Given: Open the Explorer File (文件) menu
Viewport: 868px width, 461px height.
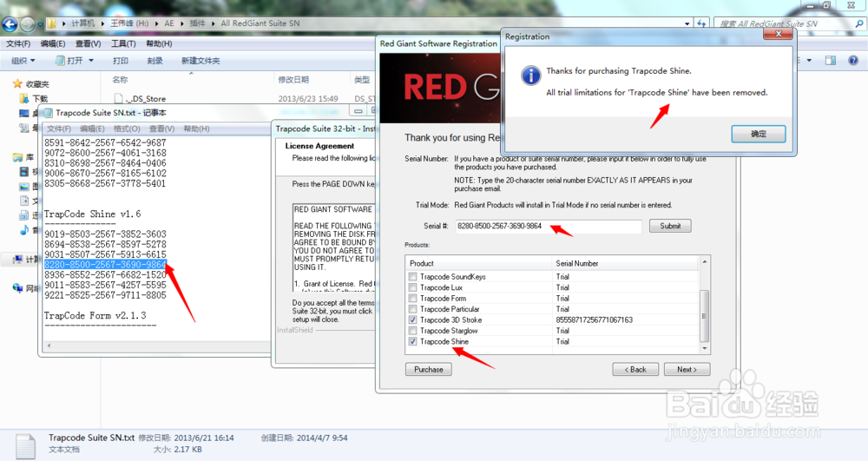Looking at the screenshot, I should tap(18, 43).
